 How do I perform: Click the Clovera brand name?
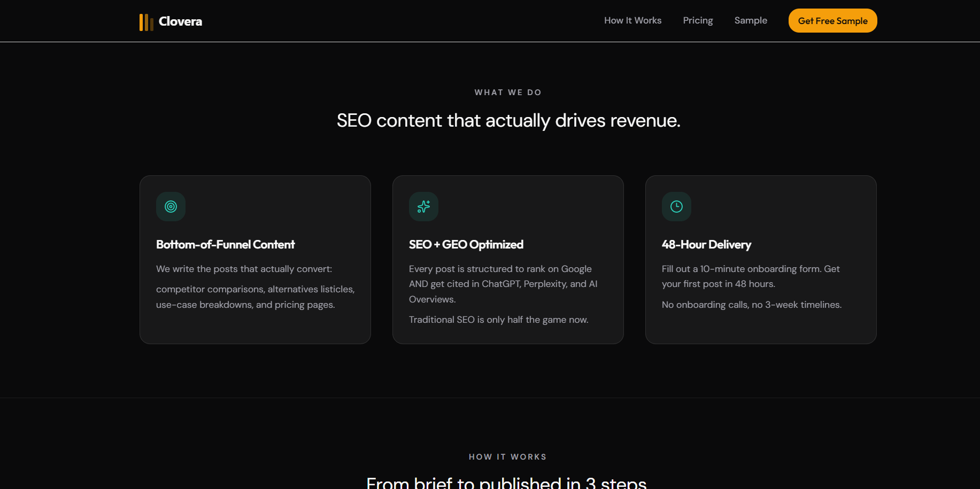180,21
